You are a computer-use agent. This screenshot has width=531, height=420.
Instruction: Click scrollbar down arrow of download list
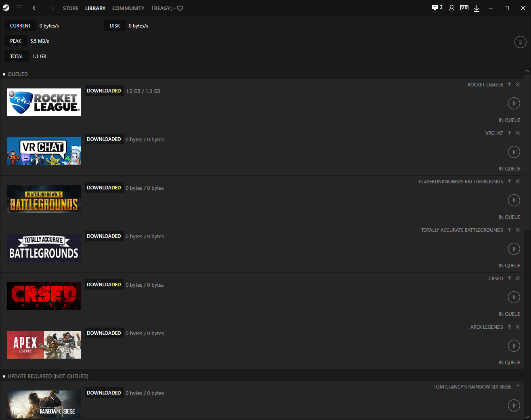(527, 416)
